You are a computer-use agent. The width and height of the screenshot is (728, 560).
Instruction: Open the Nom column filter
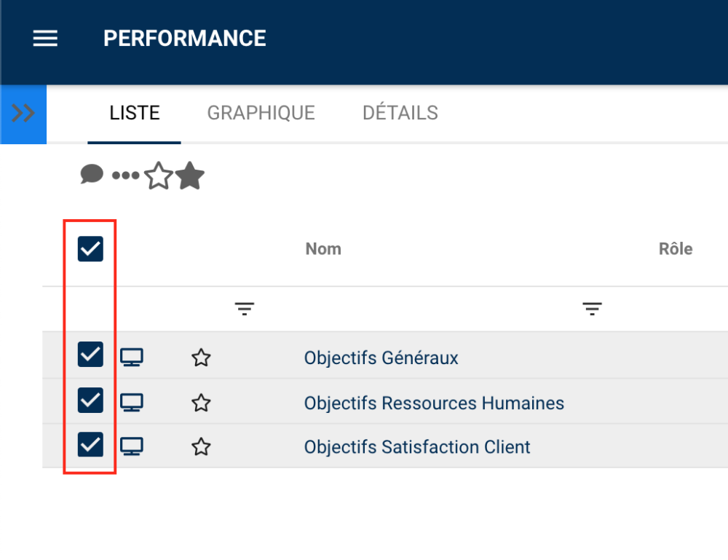coord(245,309)
